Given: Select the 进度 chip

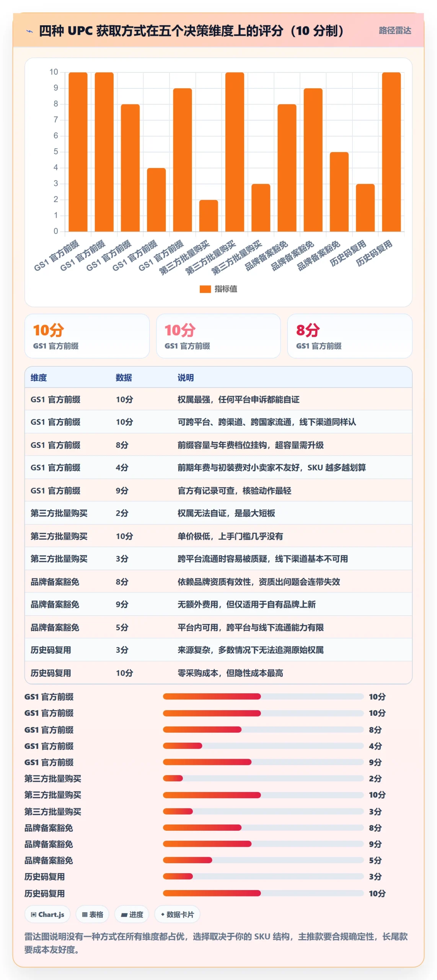Looking at the screenshot, I should click(x=132, y=914).
